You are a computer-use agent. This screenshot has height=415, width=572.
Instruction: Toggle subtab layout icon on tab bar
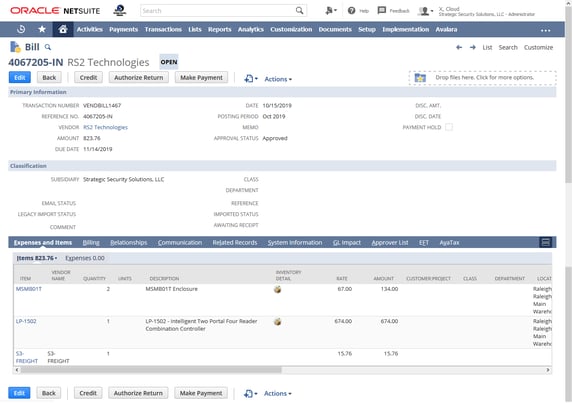click(x=546, y=243)
